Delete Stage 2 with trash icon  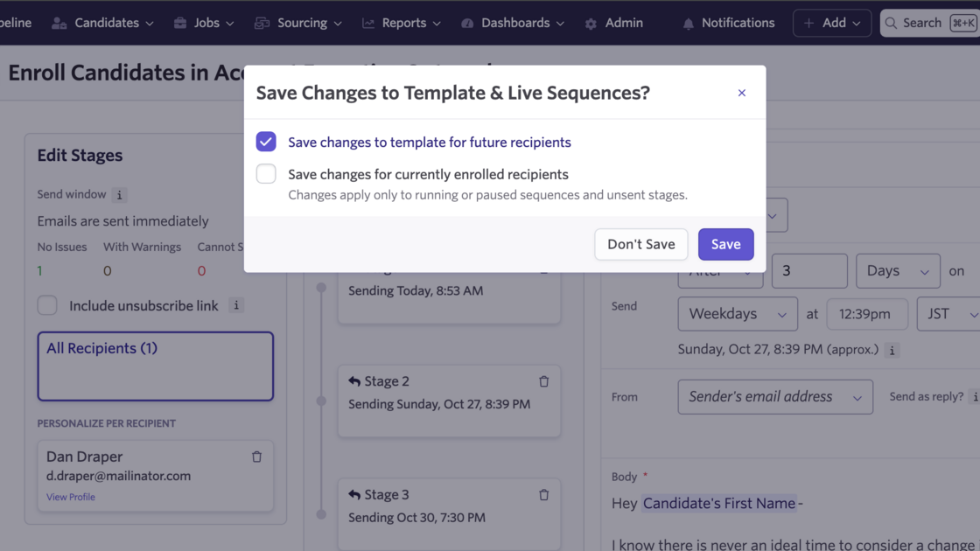[x=543, y=381]
